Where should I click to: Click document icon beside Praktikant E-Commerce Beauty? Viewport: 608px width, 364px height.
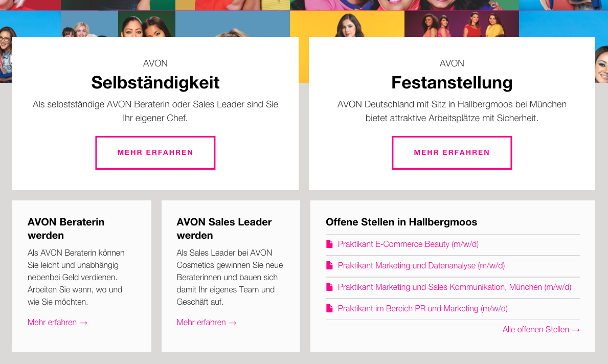tap(330, 244)
